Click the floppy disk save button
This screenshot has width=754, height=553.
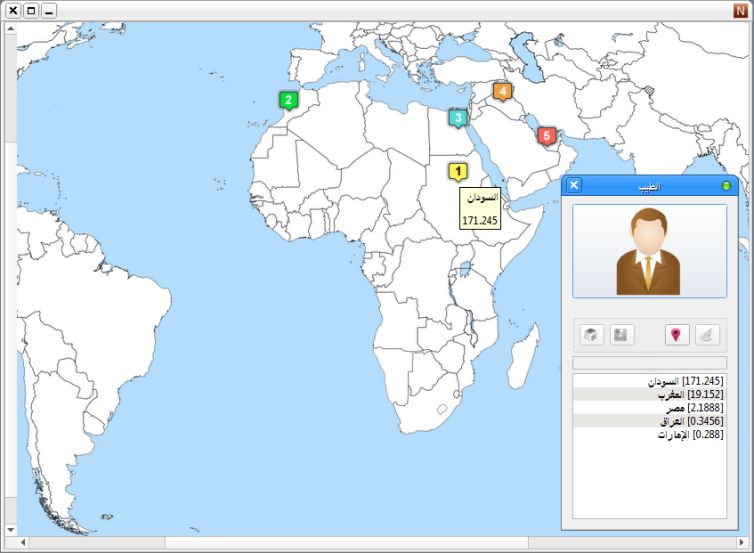[x=621, y=335]
